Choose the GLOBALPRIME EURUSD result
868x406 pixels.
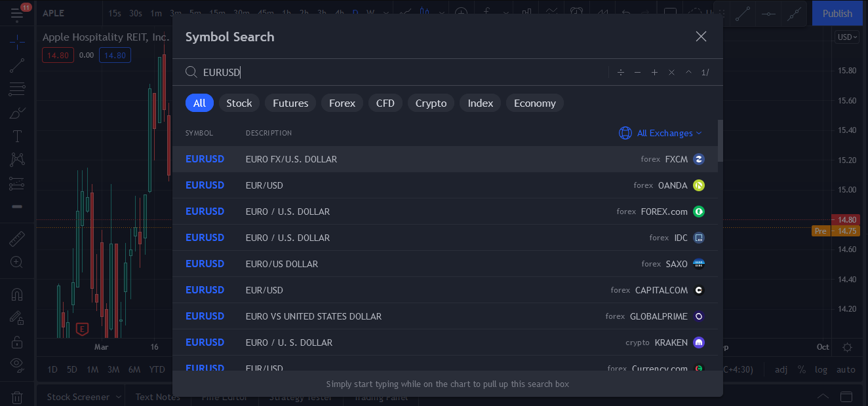click(445, 316)
